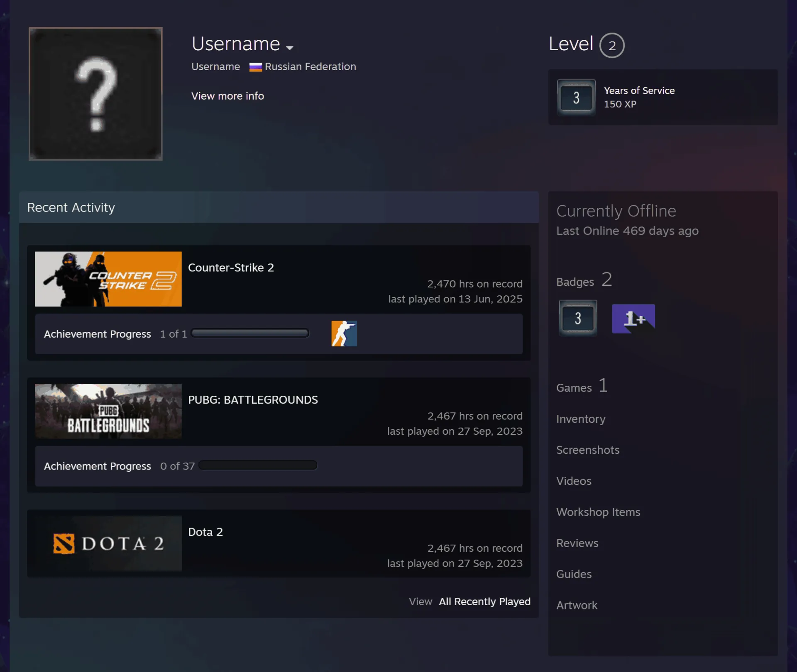The image size is (797, 672).
Task: Open the Guides link
Action: click(574, 574)
